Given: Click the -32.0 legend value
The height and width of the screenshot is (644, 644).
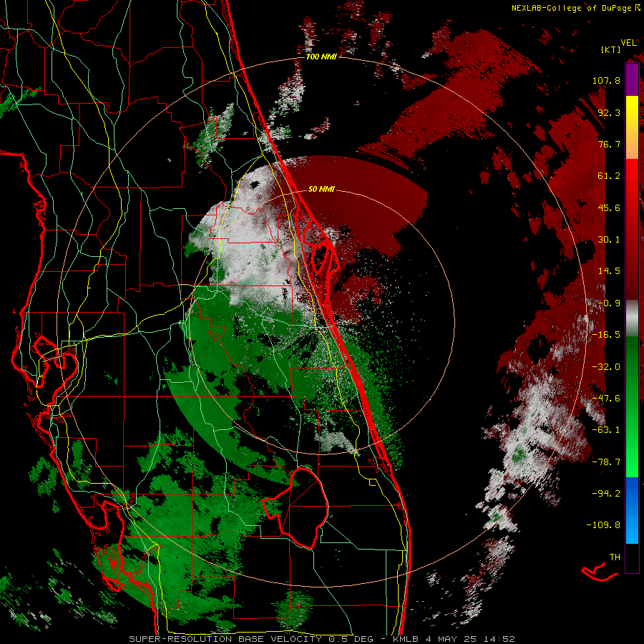Looking at the screenshot, I should [606, 367].
